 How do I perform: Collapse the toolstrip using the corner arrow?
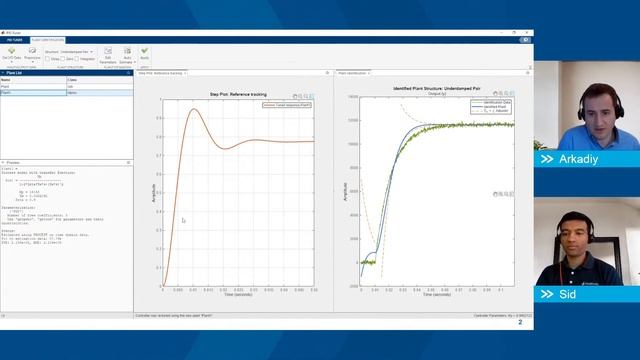pos(530,67)
